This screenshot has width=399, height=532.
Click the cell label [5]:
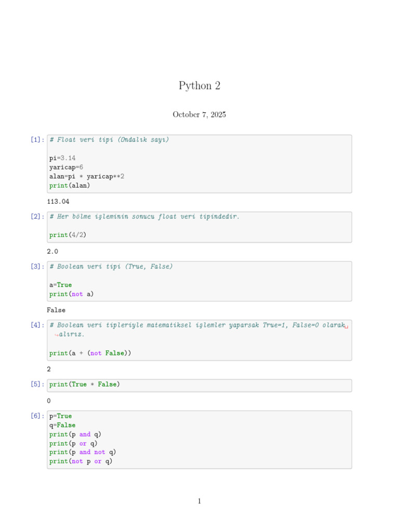pos(37,384)
